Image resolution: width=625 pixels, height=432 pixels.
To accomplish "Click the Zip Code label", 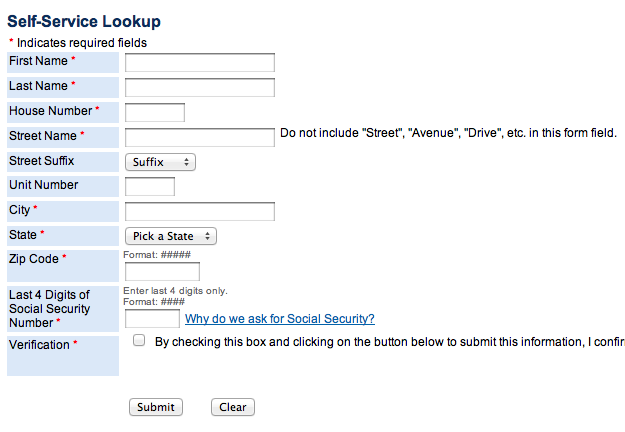I will pyautogui.click(x=34, y=258).
